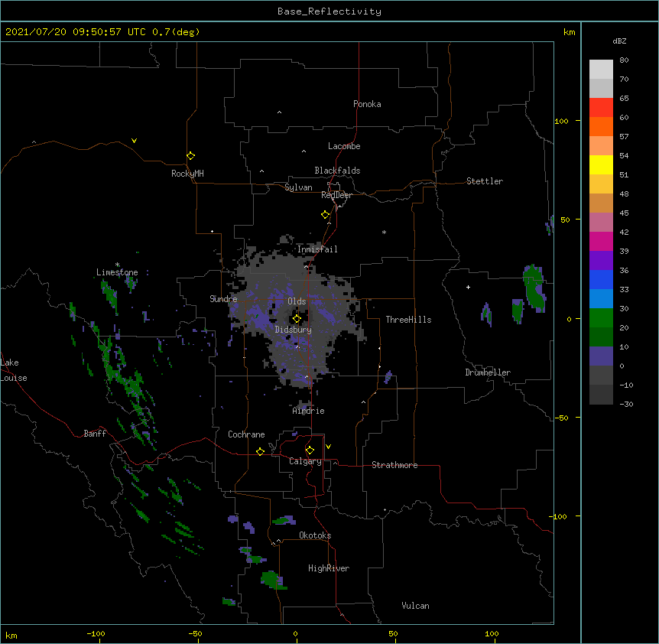Pick the purple swatch between 39 and 36
Image resolution: width=659 pixels, height=644 pixels.
coord(601,260)
